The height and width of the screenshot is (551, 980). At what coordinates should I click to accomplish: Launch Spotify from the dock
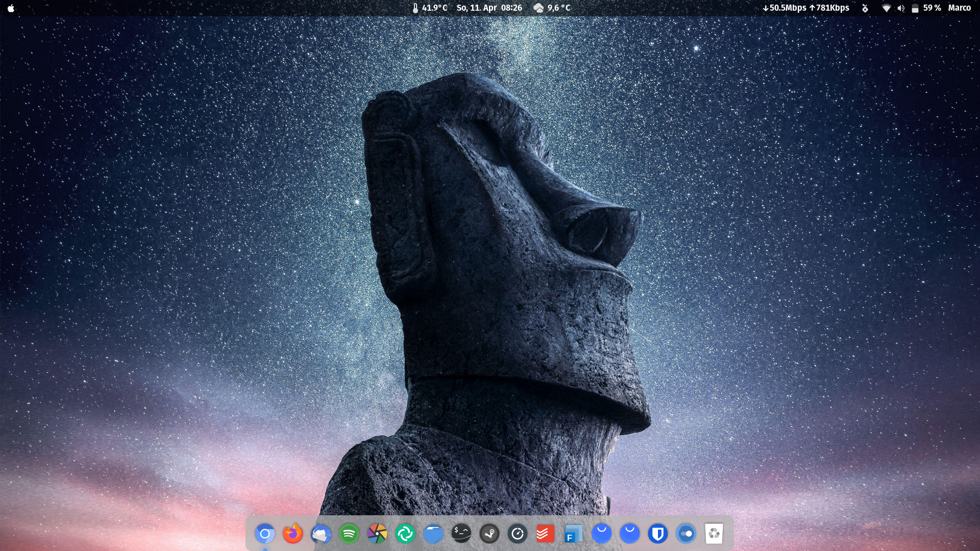point(349,534)
